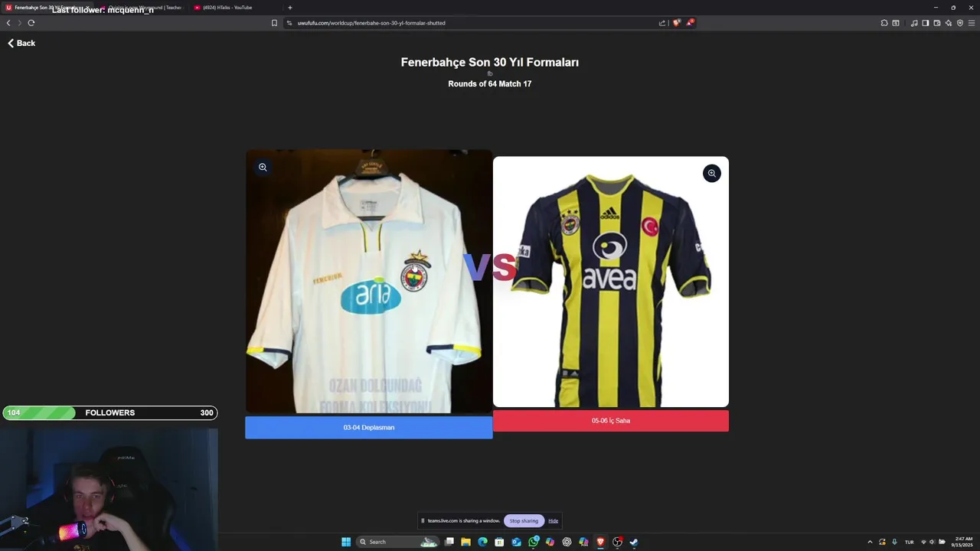Open the Windows Start menu
This screenshot has height=551, width=980.
click(x=346, y=542)
